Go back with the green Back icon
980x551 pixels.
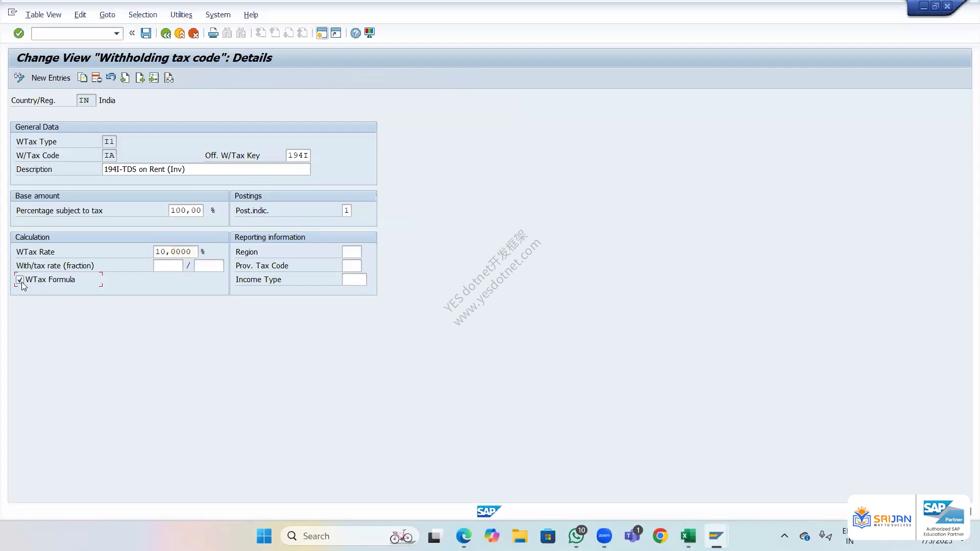coord(166,33)
